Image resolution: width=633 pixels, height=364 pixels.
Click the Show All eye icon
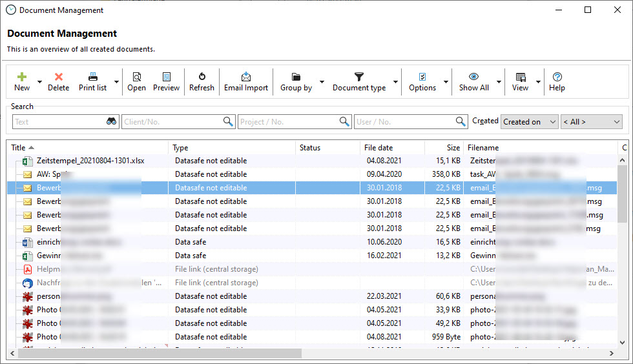click(473, 77)
